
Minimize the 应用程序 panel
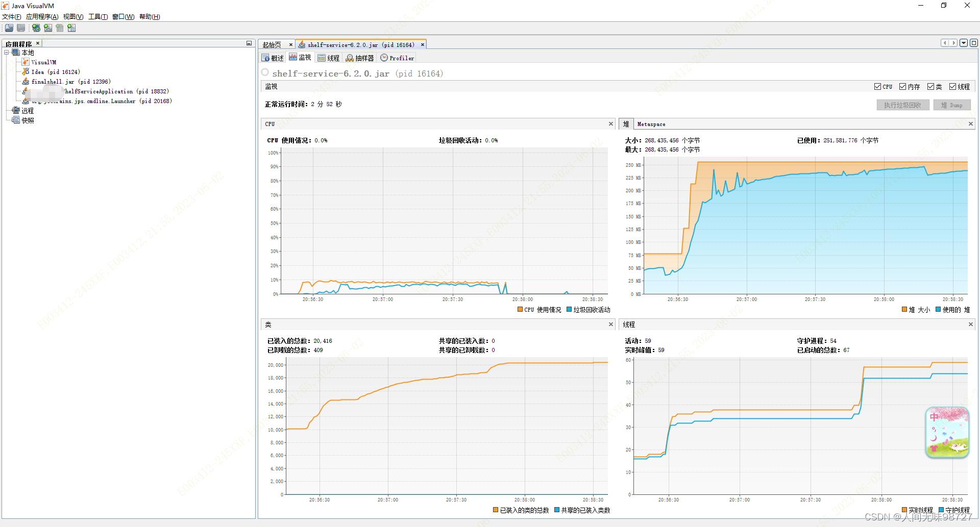tap(249, 43)
